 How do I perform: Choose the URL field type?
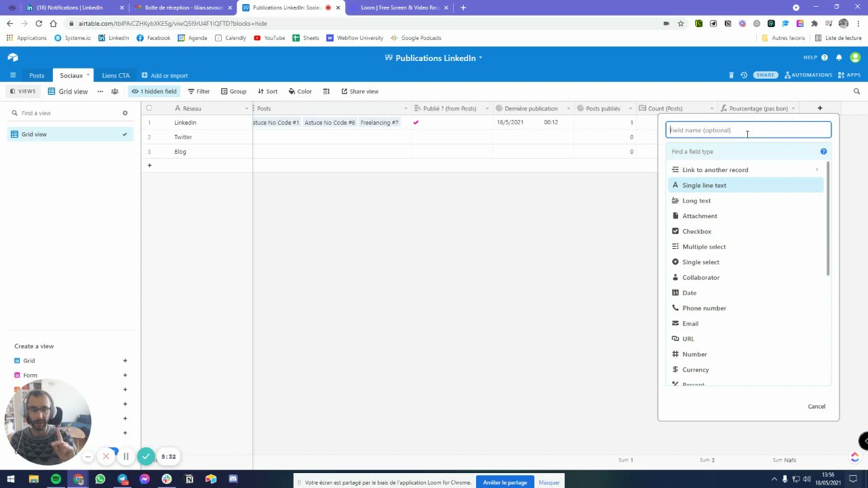click(x=746, y=339)
